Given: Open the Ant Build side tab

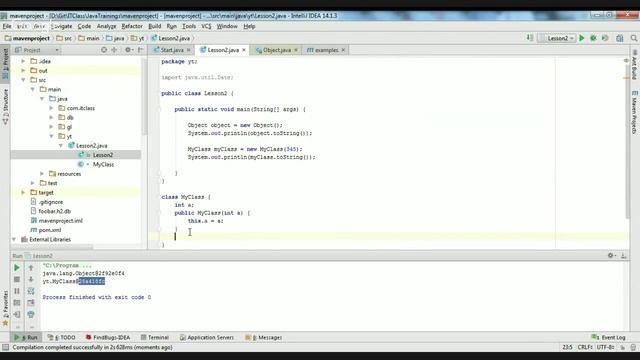Looking at the screenshot, I should coord(634,64).
